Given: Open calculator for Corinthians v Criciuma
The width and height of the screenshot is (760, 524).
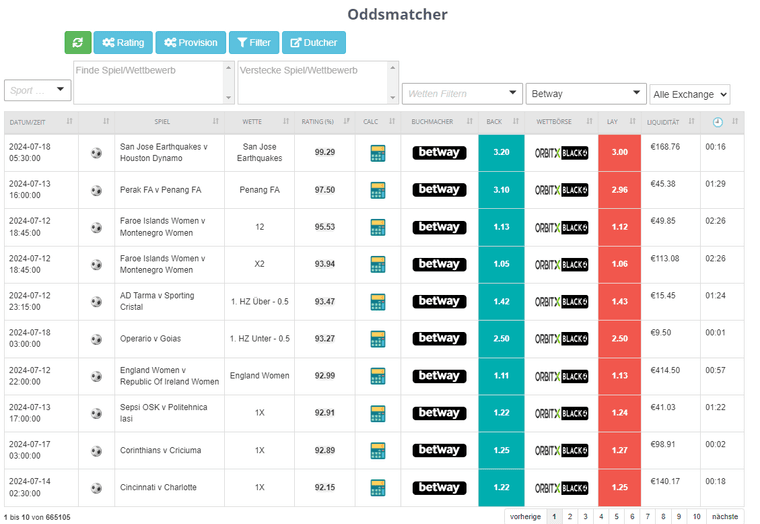Looking at the screenshot, I should point(378,450).
